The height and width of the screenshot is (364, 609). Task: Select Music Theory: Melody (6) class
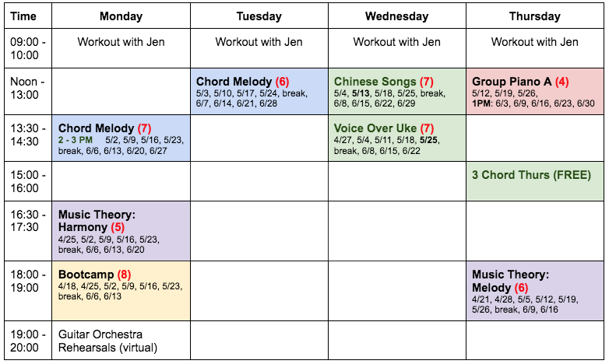[x=535, y=291]
